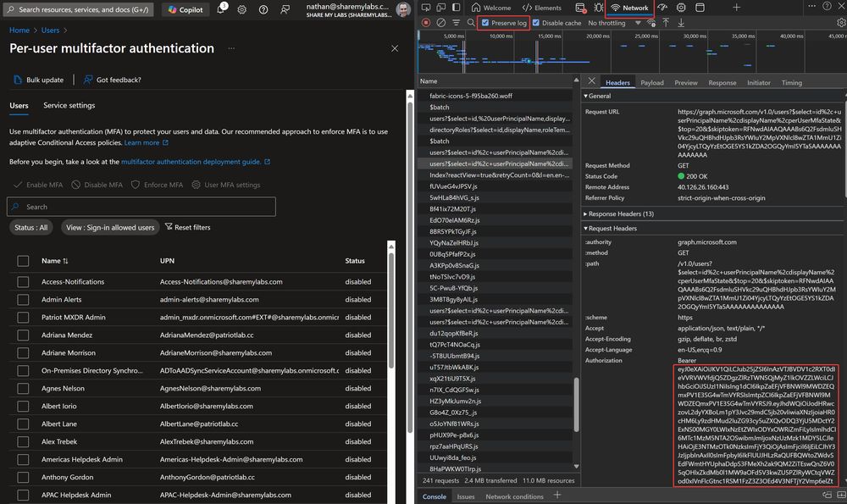
Task: Select the directoryRoles request row
Action: [x=495, y=130]
